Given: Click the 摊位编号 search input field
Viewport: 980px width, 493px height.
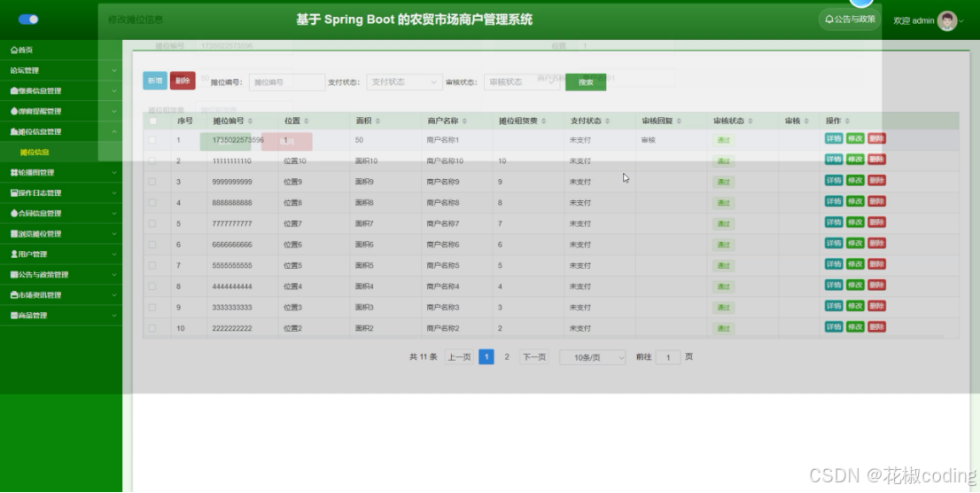Looking at the screenshot, I should pyautogui.click(x=287, y=82).
